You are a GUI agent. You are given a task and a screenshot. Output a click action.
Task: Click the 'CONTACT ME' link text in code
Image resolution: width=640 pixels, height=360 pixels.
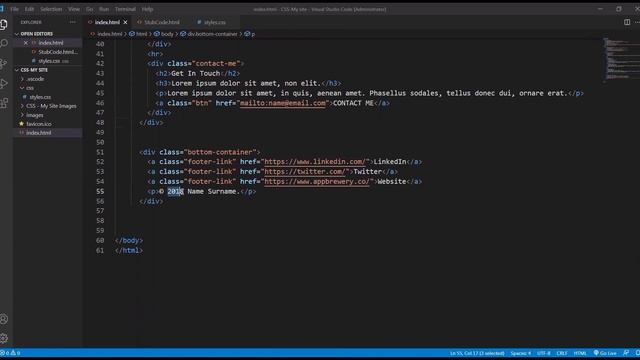(x=353, y=103)
